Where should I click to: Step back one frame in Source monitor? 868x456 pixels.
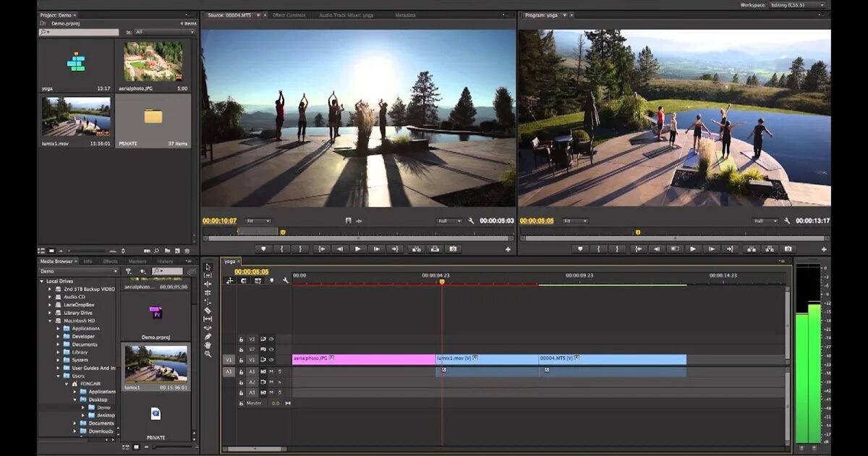click(339, 249)
